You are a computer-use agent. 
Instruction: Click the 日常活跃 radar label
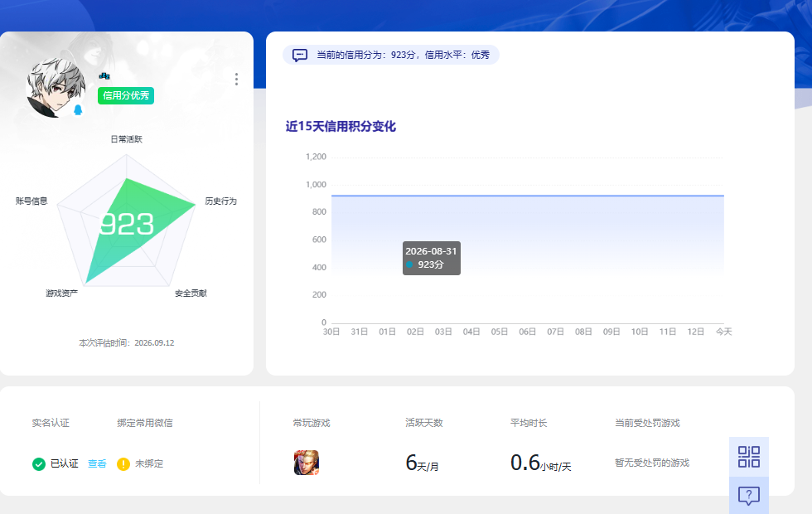pos(126,139)
